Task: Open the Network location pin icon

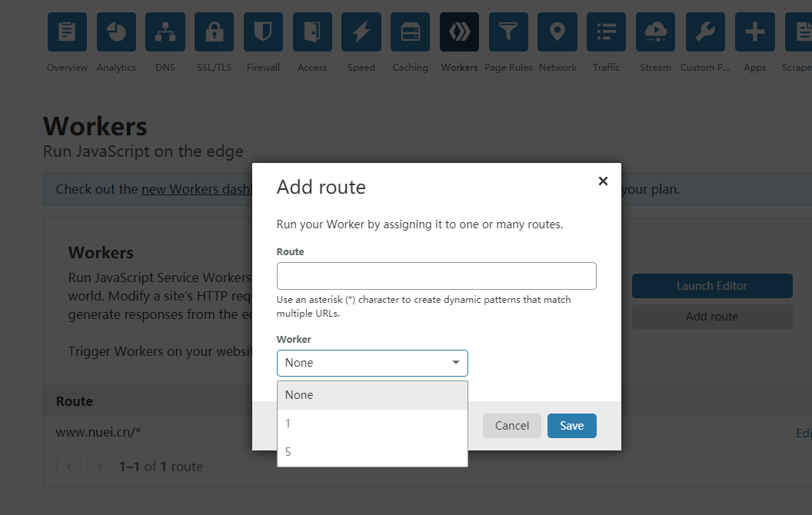Action: pyautogui.click(x=557, y=32)
